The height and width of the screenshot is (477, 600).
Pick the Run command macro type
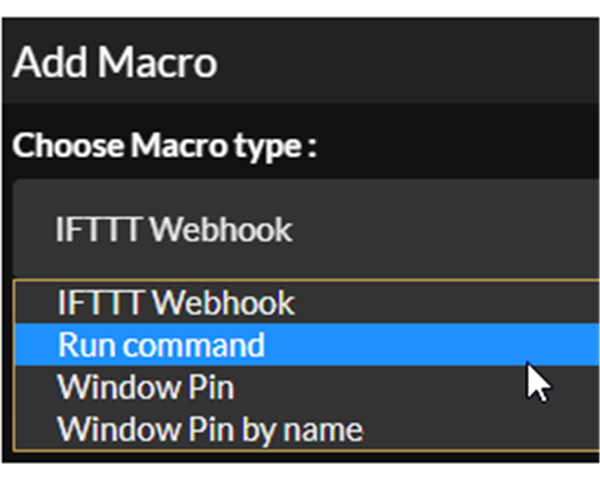(161, 345)
